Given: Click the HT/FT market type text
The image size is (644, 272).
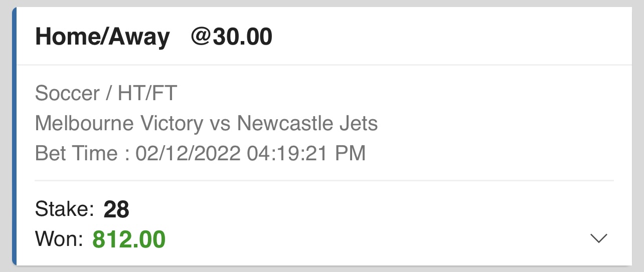Looking at the screenshot, I should pos(147,93).
